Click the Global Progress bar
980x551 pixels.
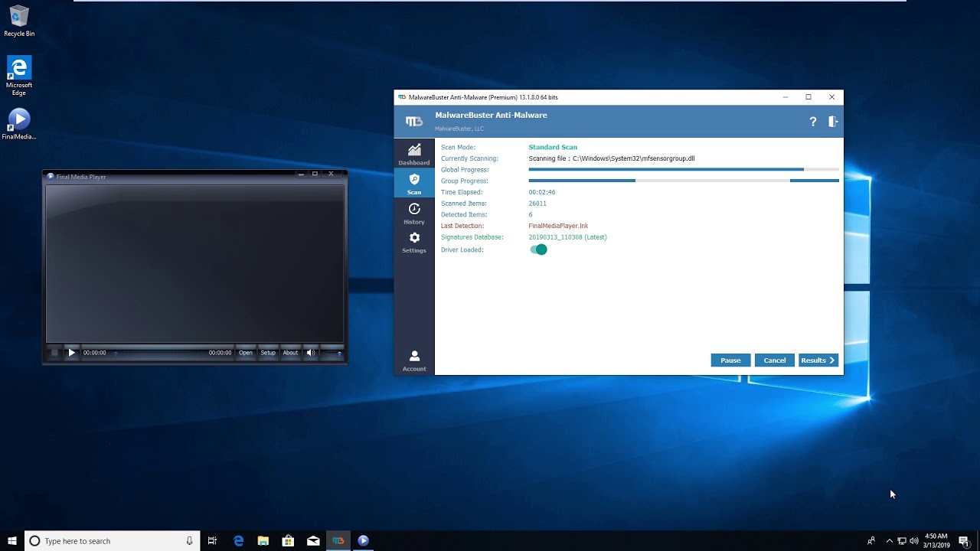click(x=684, y=169)
